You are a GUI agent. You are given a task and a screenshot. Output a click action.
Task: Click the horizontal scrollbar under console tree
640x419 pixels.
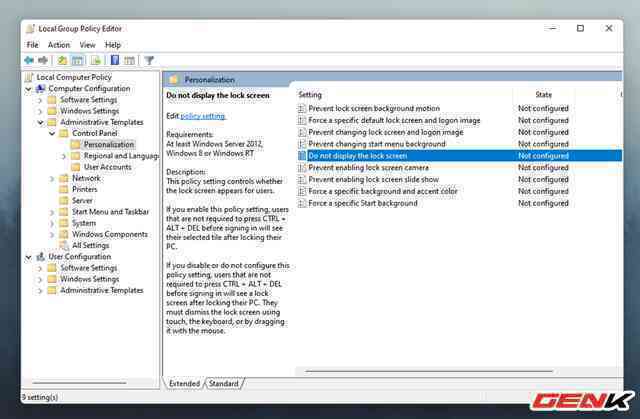point(79,383)
